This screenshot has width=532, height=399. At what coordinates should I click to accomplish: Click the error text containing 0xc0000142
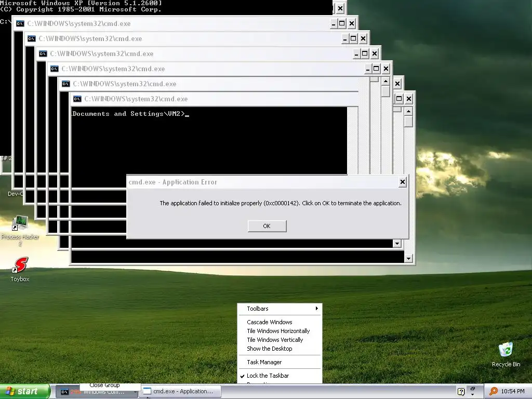point(280,203)
